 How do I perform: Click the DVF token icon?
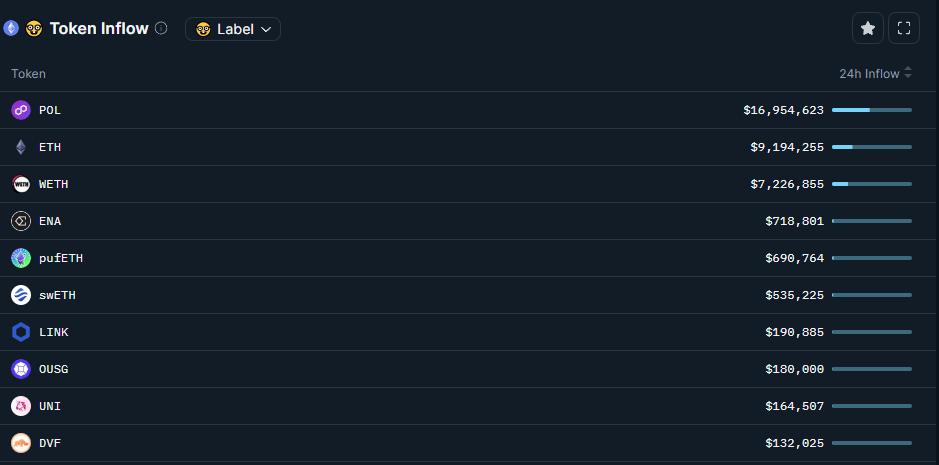point(21,443)
